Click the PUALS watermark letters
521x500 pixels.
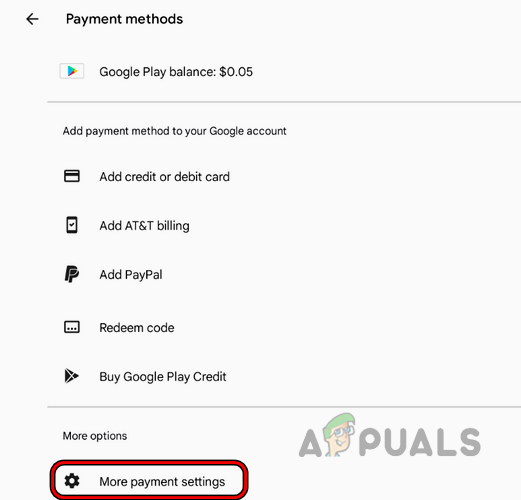[x=420, y=442]
